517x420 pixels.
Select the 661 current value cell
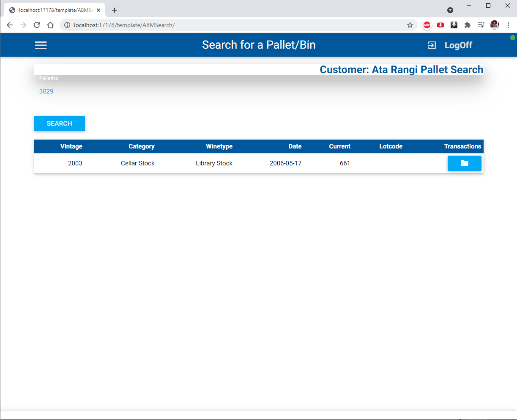pyautogui.click(x=345, y=163)
